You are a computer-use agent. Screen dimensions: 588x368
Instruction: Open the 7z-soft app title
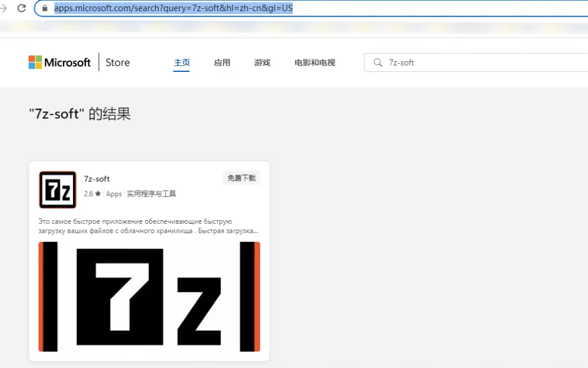click(97, 179)
